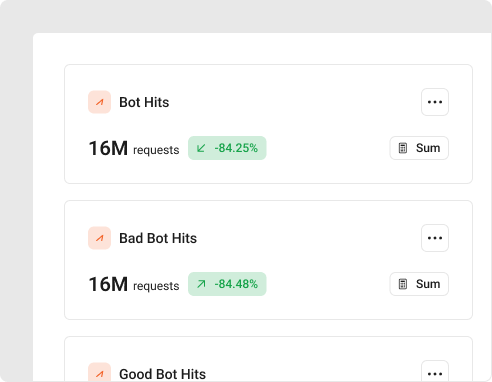Open the Bad Bot Hits three-dot options menu

point(435,238)
